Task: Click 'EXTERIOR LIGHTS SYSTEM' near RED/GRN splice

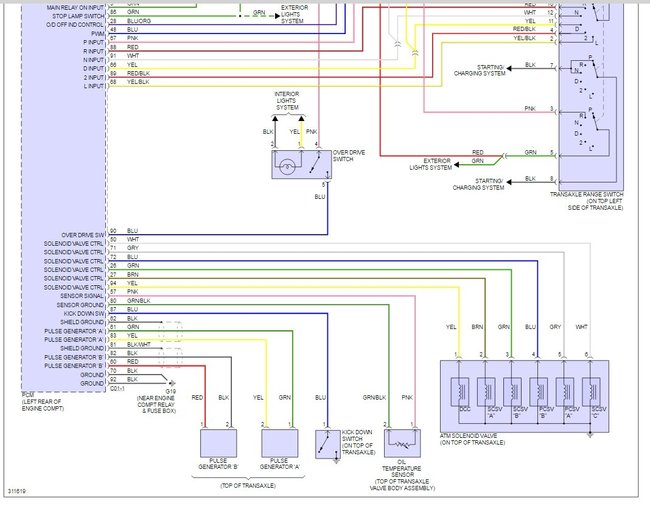Action: (431, 164)
